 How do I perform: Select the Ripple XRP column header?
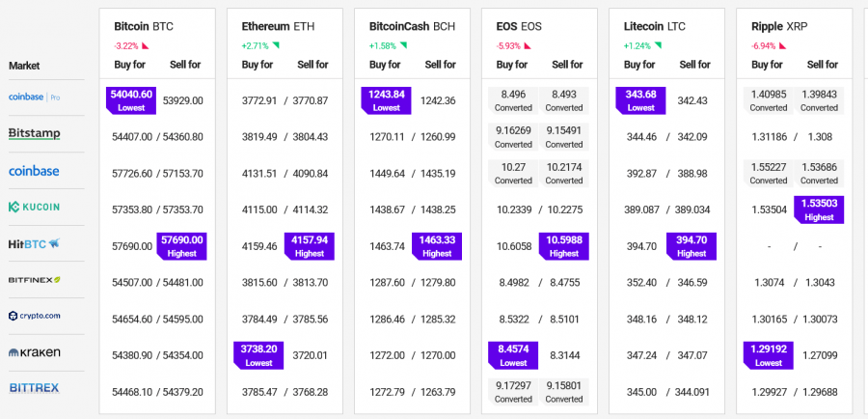tap(781, 26)
